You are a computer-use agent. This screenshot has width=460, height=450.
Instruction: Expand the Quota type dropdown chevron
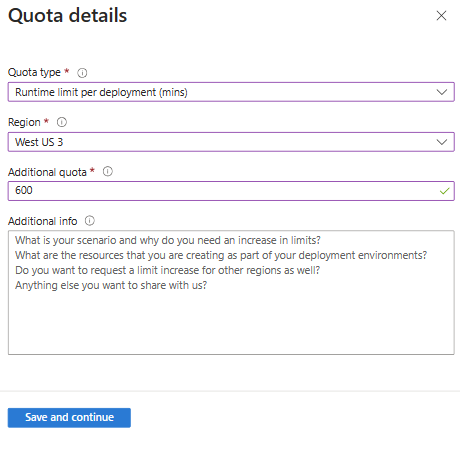(x=442, y=92)
